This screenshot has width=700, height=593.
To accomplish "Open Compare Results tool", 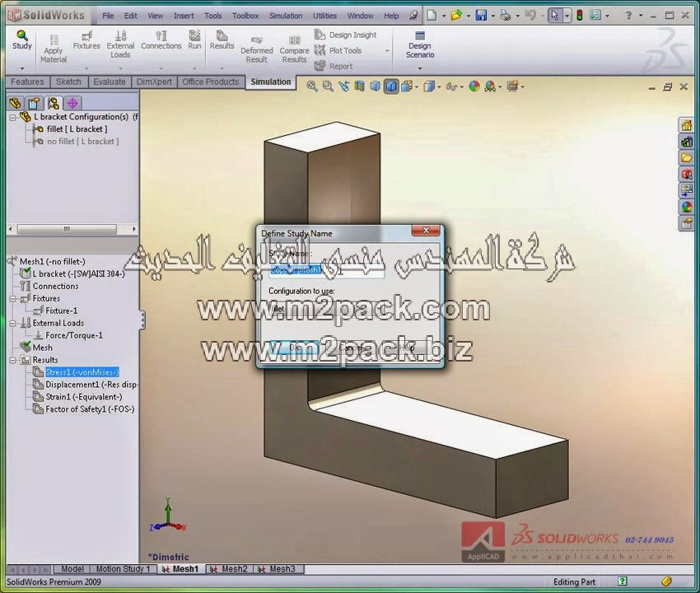I will pos(294,49).
